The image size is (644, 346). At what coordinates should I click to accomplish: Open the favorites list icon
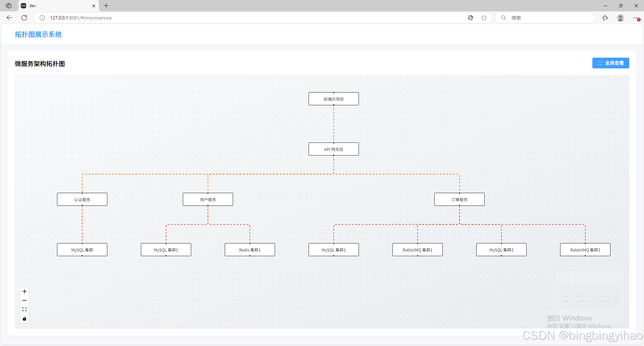(x=605, y=18)
